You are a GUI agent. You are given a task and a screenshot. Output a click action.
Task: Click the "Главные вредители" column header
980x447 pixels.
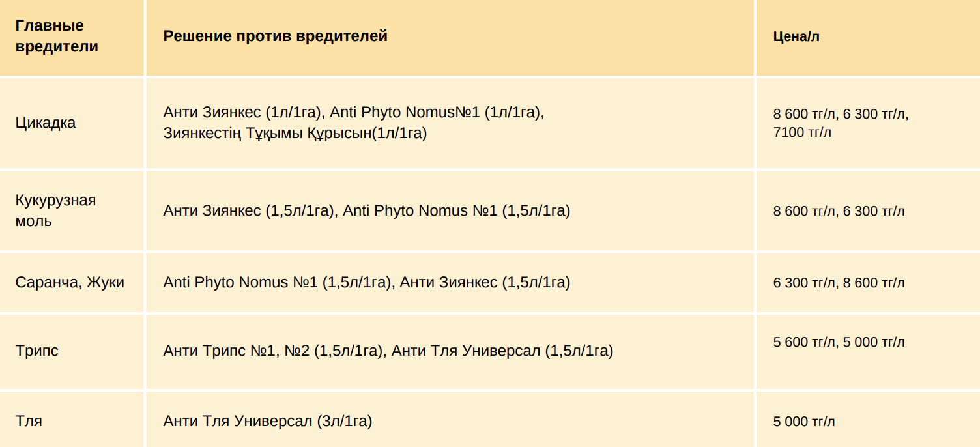(57, 36)
